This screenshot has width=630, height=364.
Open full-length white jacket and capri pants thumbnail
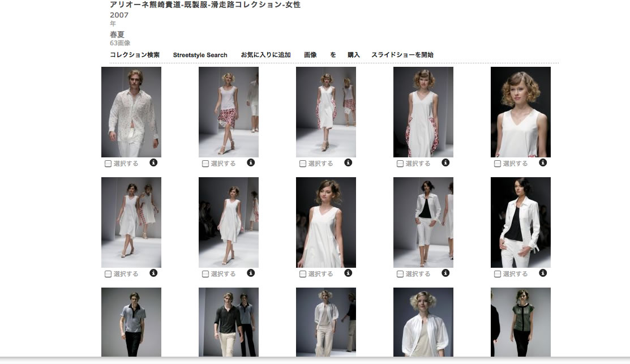coord(423,222)
